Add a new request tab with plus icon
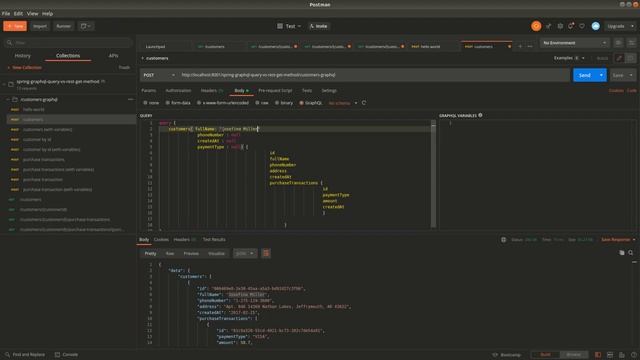This screenshot has width=640, height=360. tap(520, 47)
